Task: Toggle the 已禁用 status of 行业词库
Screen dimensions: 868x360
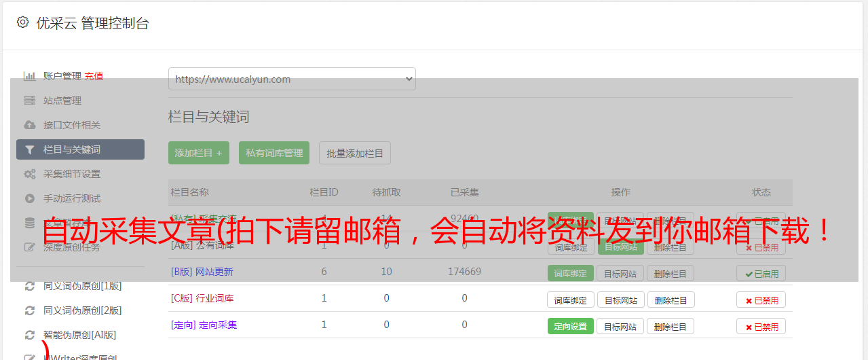Action: pyautogui.click(x=761, y=300)
